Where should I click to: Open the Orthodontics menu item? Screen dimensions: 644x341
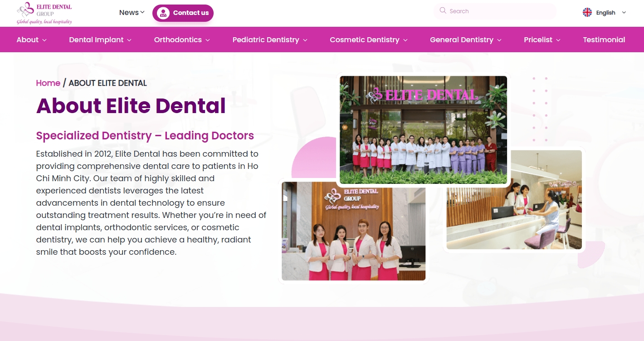178,40
